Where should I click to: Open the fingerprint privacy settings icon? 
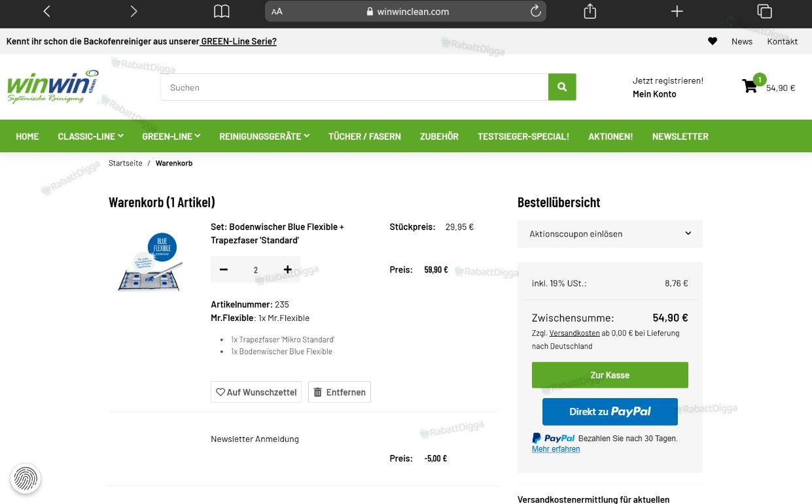tap(26, 479)
